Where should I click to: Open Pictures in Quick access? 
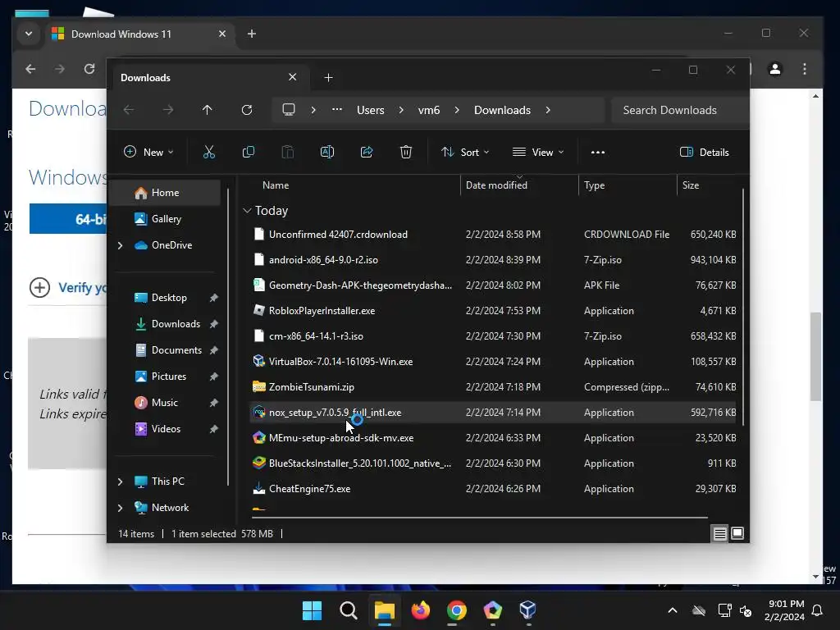[166, 377]
